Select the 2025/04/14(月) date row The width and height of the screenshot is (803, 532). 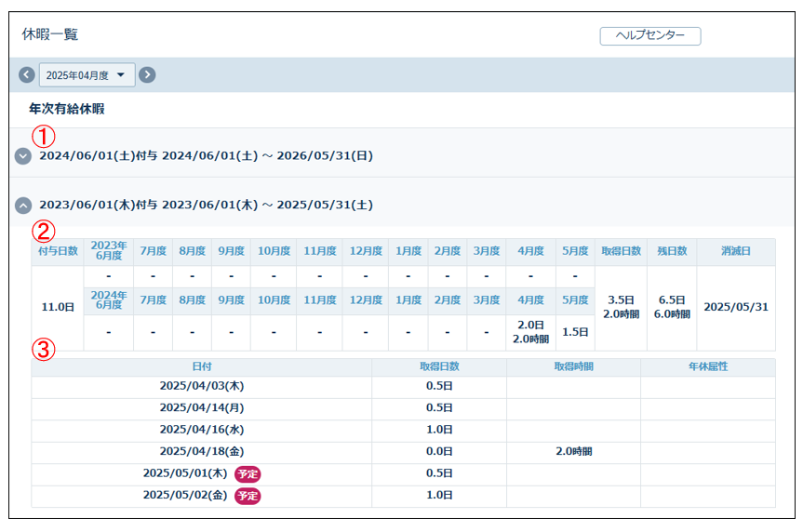201,408
